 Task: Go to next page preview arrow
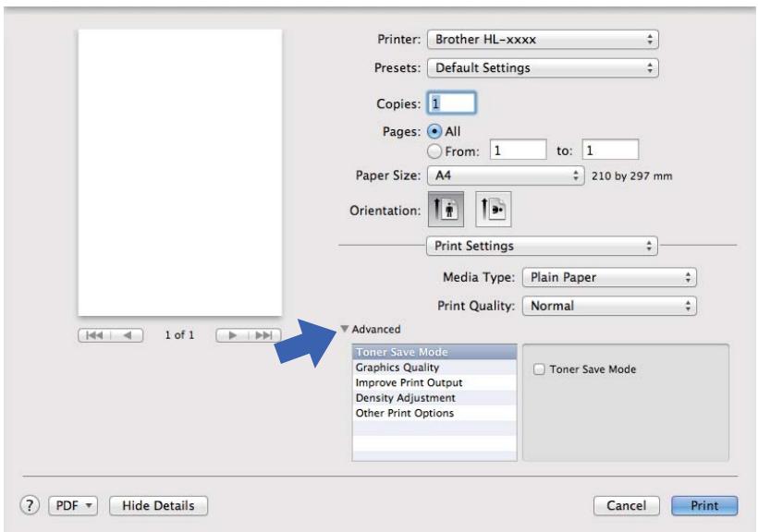pos(232,335)
